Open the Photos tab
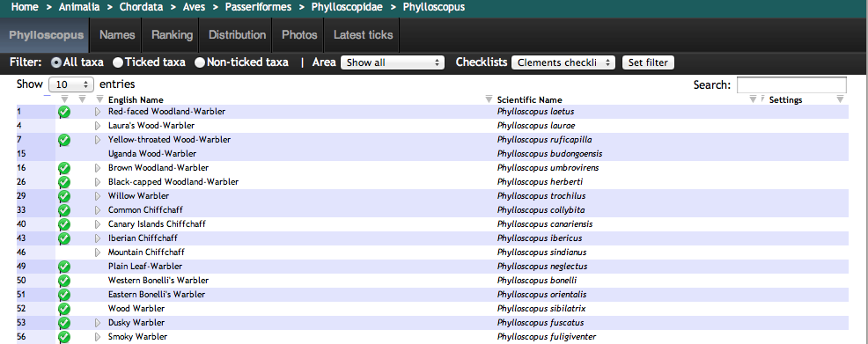This screenshot has height=344, width=868. click(299, 35)
